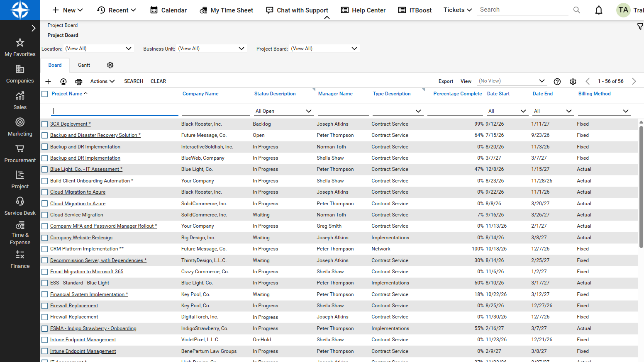Open the Sales module icon
The width and height of the screenshot is (644, 362).
pyautogui.click(x=20, y=95)
